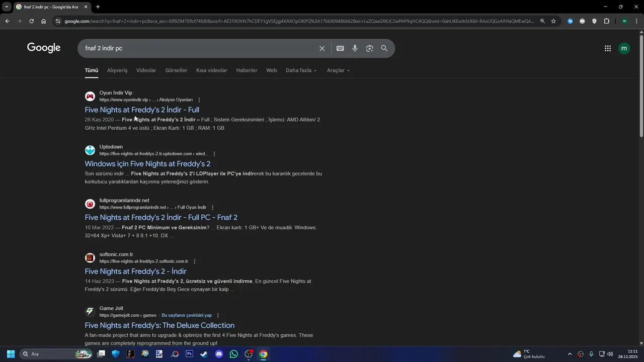Open the on-screen keyboard input tool

click(340, 48)
